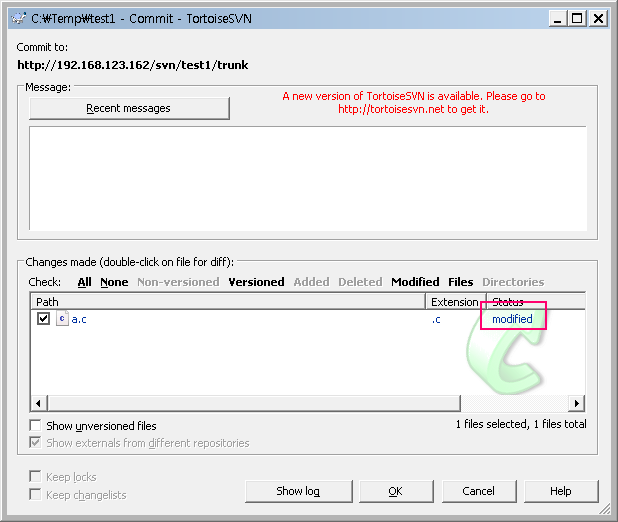Screen dimensions: 618x522
Task: Click the Added check filter
Action: (311, 282)
